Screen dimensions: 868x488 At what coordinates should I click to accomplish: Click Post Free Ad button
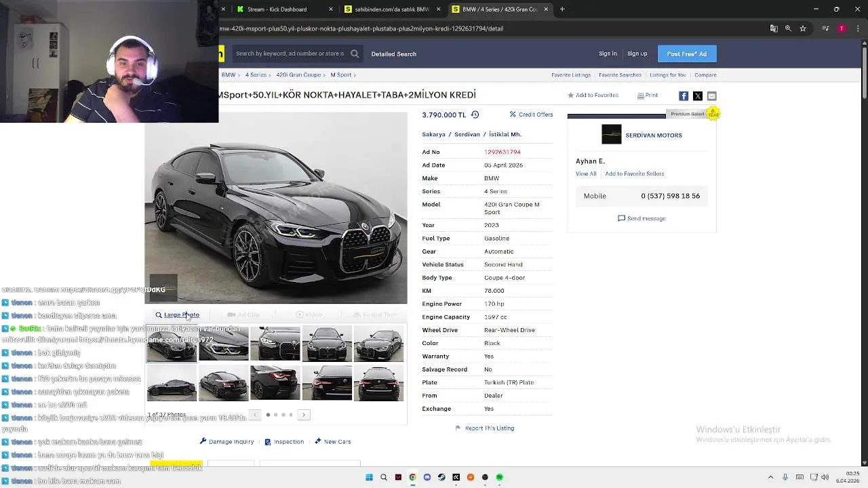686,54
